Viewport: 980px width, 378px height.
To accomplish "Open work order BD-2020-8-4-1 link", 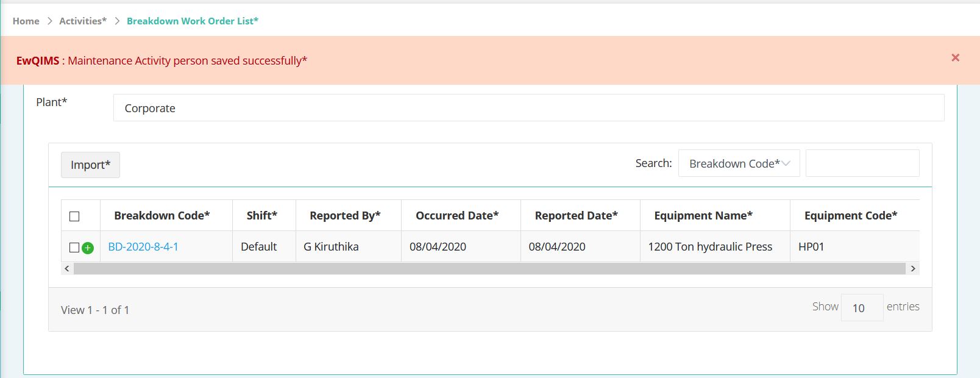I will click(x=143, y=247).
